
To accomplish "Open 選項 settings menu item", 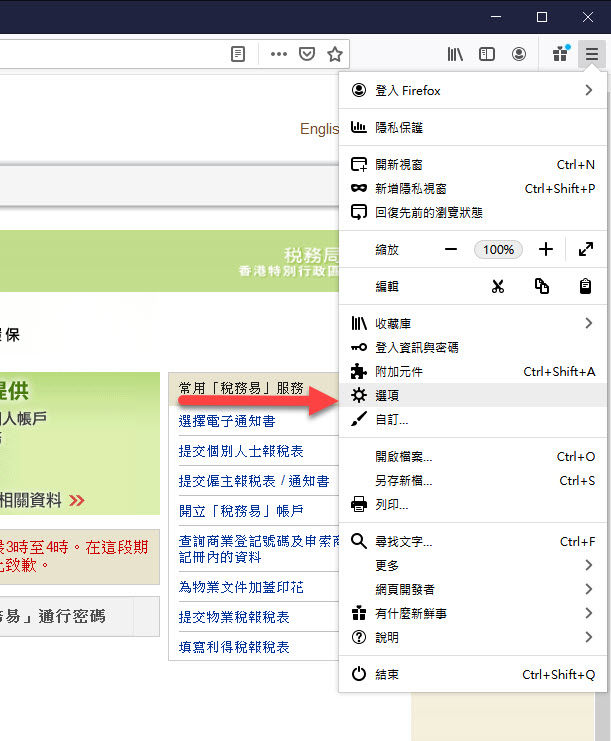I will coord(473,396).
